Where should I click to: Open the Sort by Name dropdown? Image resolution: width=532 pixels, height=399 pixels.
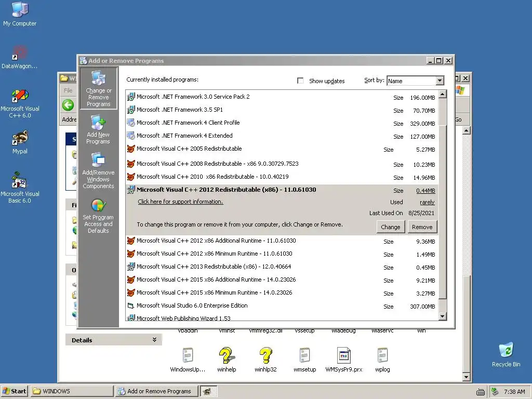pyautogui.click(x=440, y=81)
